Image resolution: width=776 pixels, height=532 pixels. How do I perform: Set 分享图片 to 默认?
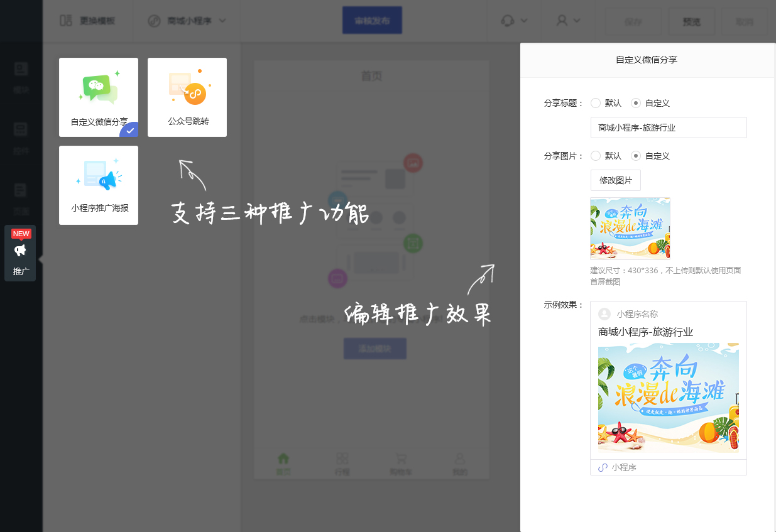pos(596,156)
